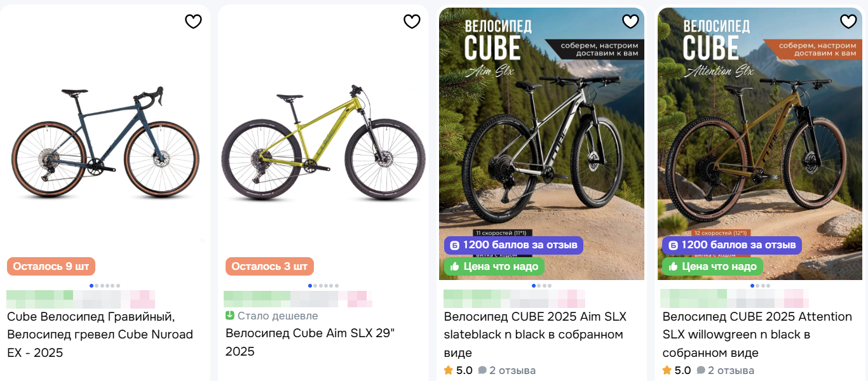The height and width of the screenshot is (381, 868).
Task: Click the 'Осталось 3 шт' stock badge
Action: click(x=269, y=267)
